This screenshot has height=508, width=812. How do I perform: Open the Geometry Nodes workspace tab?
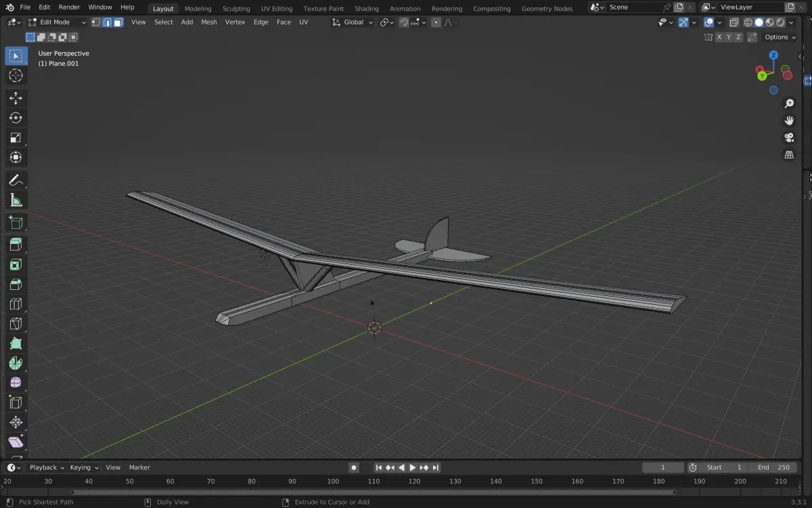pyautogui.click(x=547, y=9)
